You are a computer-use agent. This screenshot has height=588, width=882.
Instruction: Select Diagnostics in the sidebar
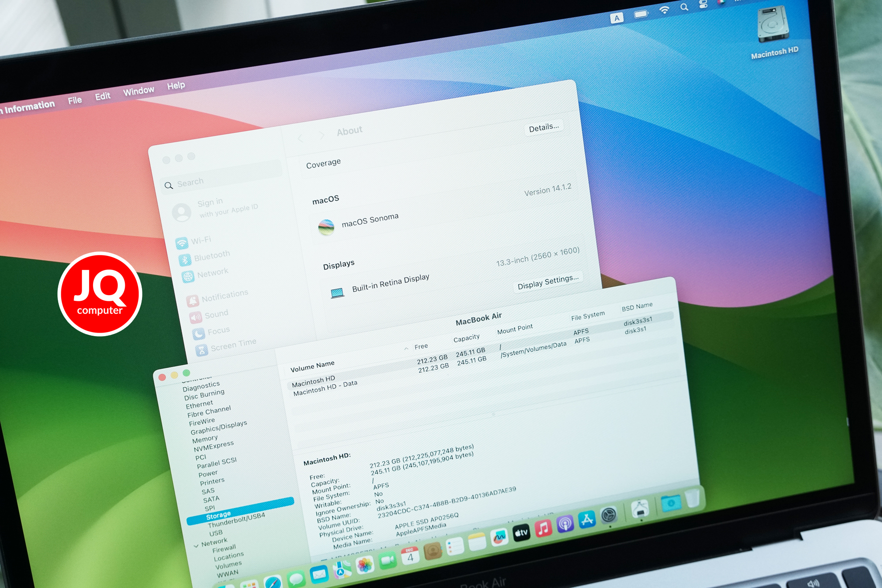tap(201, 386)
